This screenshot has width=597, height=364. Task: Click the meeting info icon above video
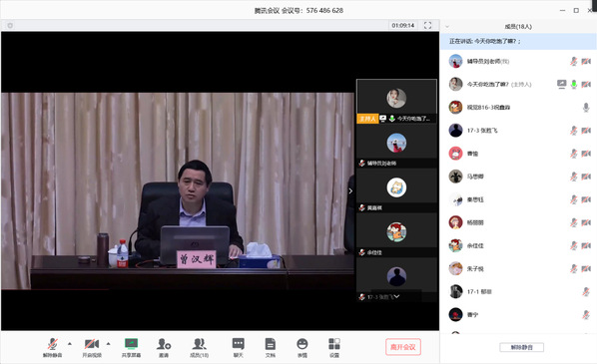tap(10, 26)
